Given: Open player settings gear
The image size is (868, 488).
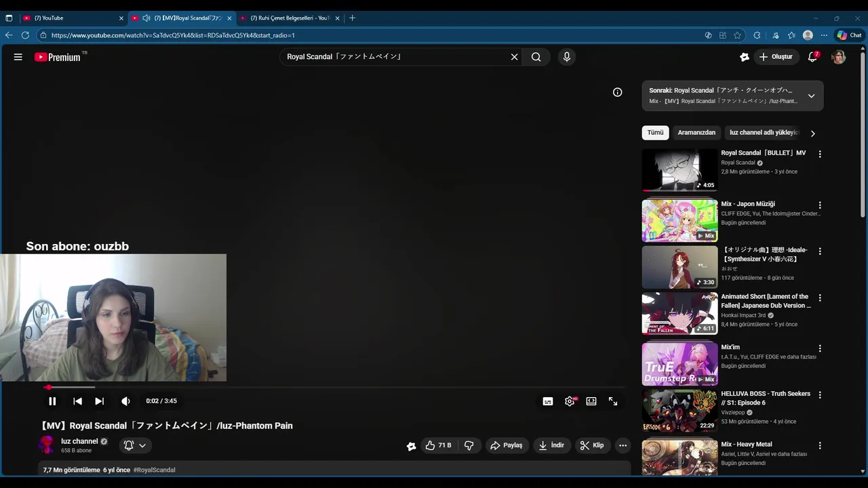Looking at the screenshot, I should tap(570, 401).
